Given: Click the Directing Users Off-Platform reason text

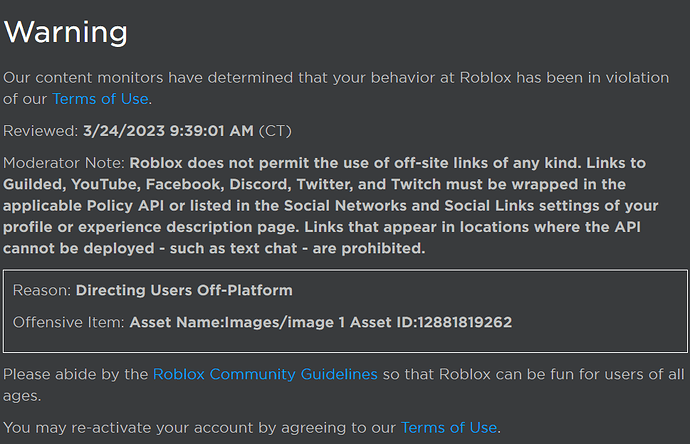Looking at the screenshot, I should point(184,290).
